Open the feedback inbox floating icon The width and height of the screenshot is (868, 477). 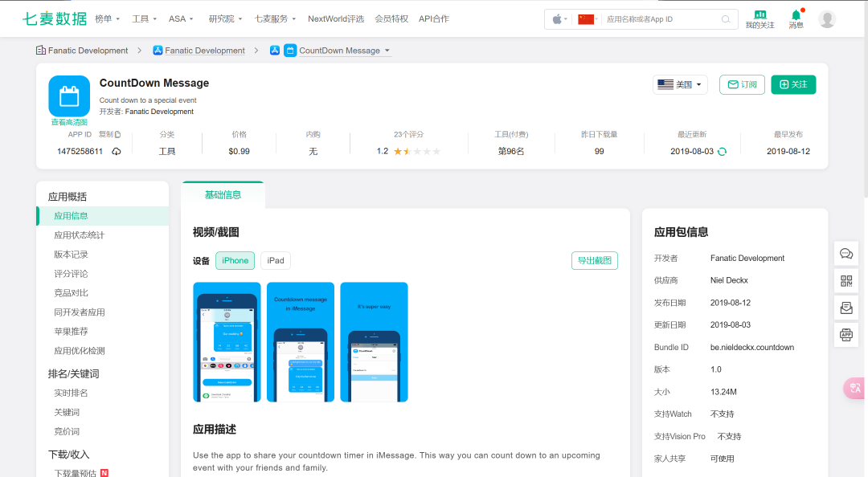click(846, 308)
